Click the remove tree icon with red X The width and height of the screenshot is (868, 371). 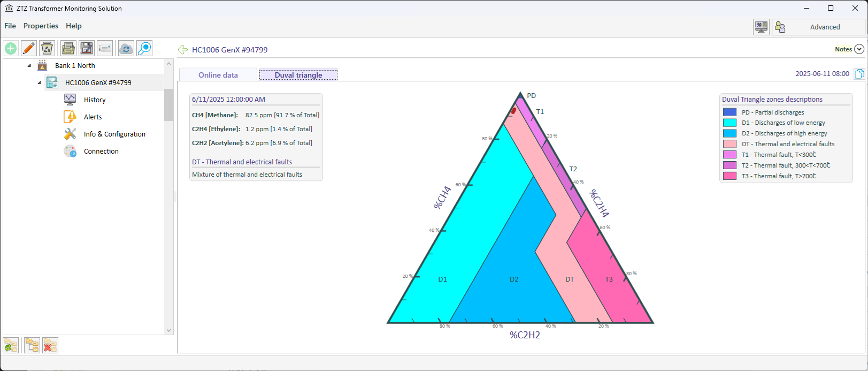click(50, 346)
